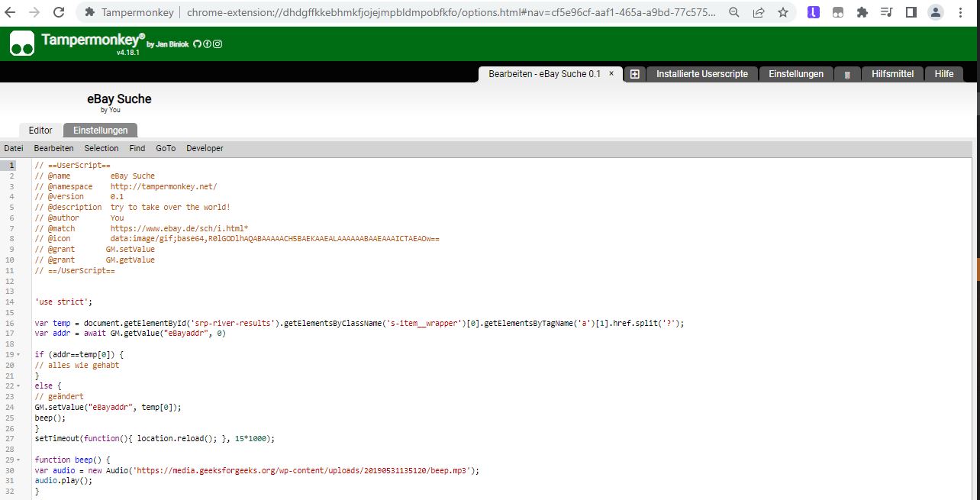Open the Bearbeiten editor menu

(x=54, y=148)
